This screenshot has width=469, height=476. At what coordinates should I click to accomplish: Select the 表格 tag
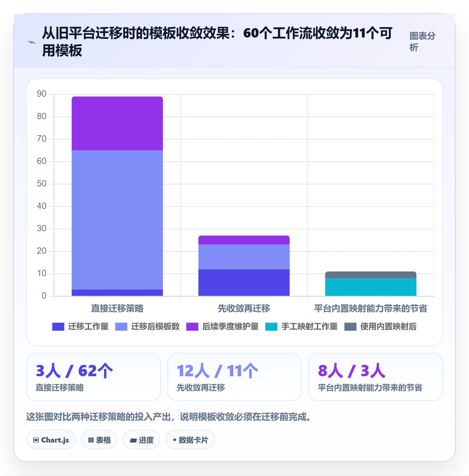click(99, 440)
